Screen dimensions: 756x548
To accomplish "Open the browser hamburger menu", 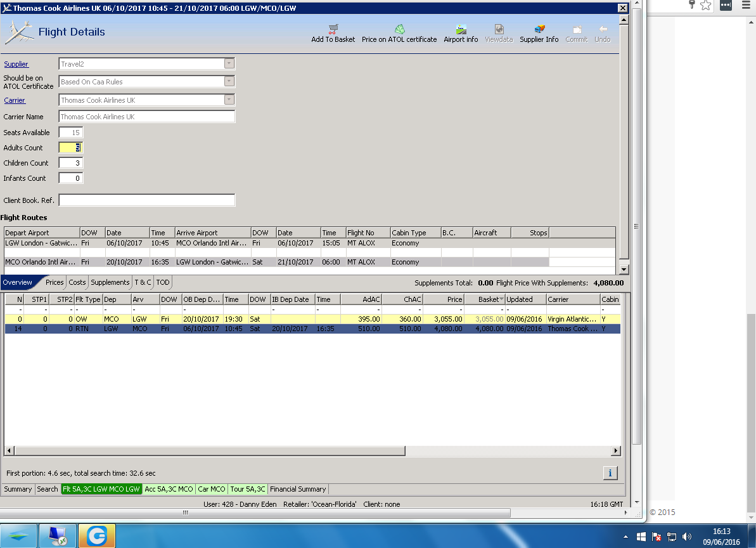I will coord(745,5).
